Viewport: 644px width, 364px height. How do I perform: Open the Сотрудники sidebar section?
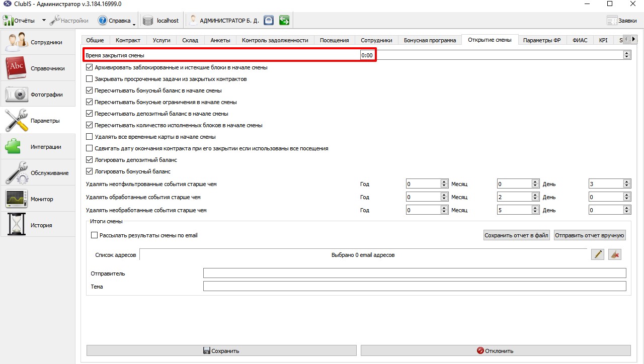click(x=38, y=42)
